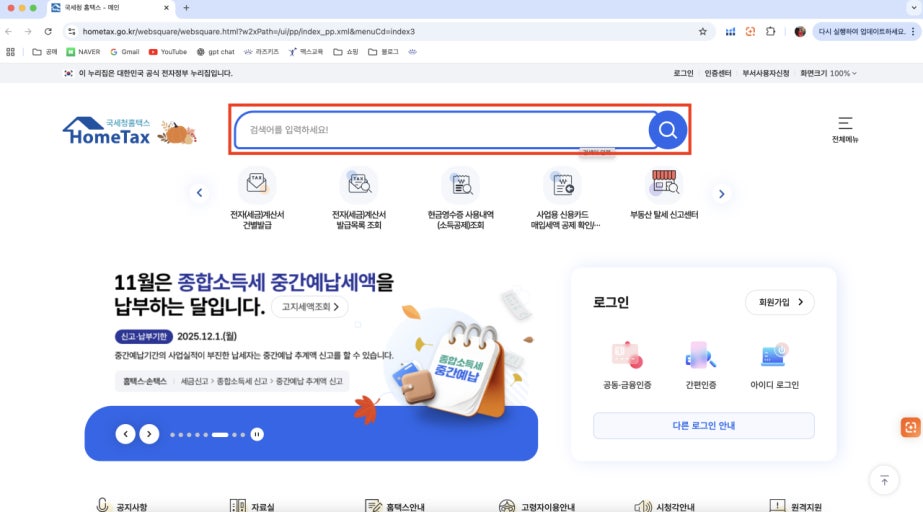Open the 공매 bookmark folder
Screen dimensions: 923x512
(45, 52)
